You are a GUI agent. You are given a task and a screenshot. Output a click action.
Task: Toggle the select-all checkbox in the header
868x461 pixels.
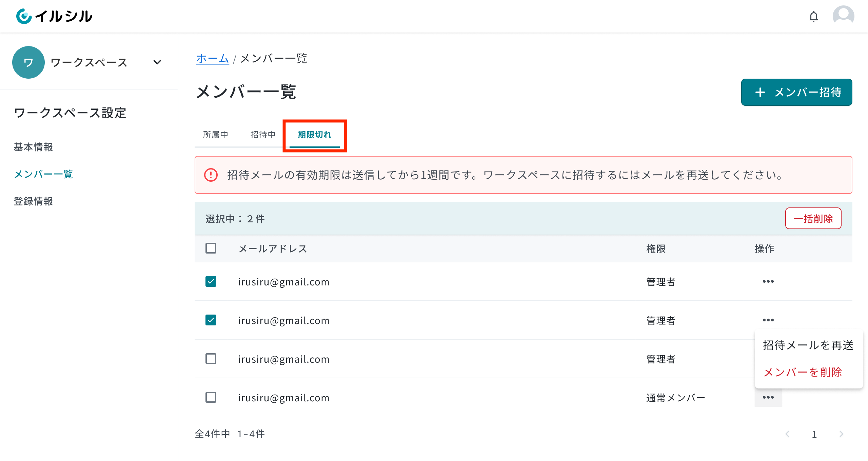click(x=211, y=248)
